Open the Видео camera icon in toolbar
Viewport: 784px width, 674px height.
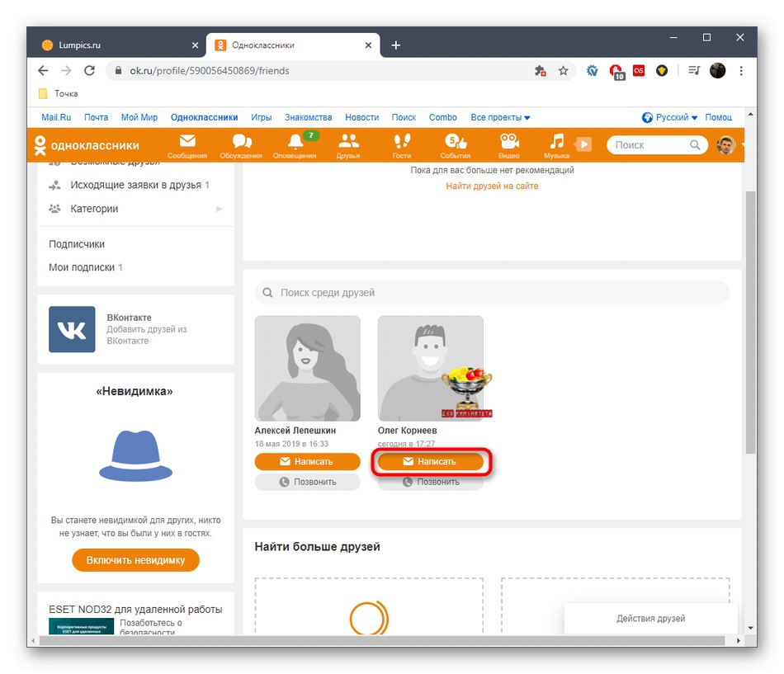coord(509,140)
